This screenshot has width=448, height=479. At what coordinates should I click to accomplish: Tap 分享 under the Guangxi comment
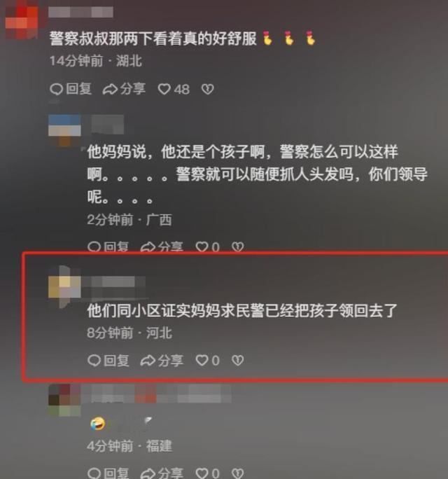[x=162, y=247]
